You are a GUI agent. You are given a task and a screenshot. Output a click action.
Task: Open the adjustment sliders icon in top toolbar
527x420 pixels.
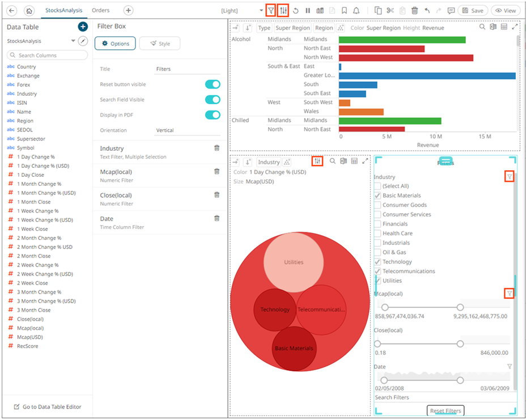284,11
